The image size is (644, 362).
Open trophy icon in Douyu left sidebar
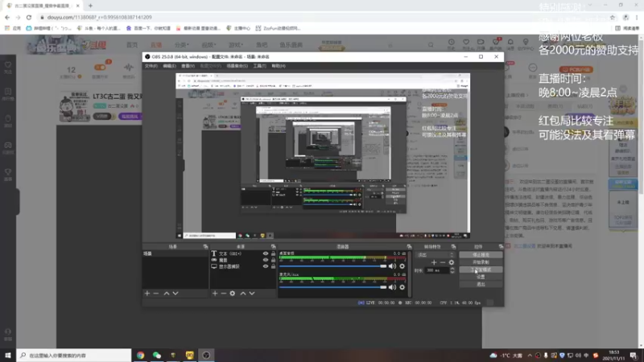tap(8, 171)
